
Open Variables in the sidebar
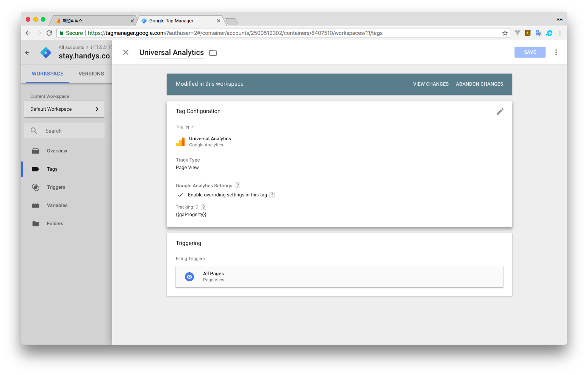pyautogui.click(x=57, y=206)
